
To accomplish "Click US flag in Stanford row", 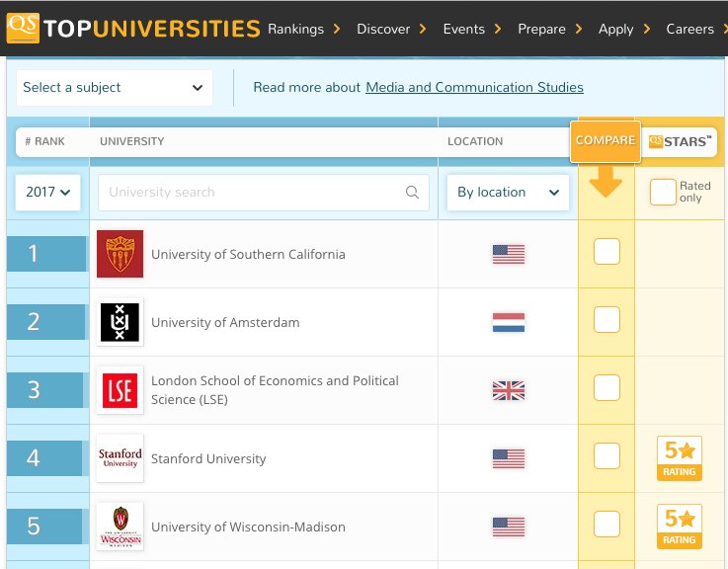I will point(509,459).
